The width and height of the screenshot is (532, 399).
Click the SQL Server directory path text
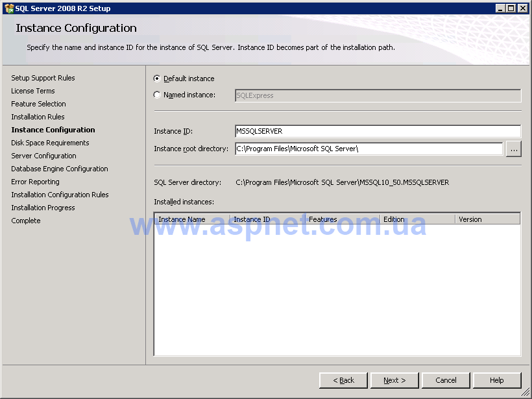pos(343,182)
